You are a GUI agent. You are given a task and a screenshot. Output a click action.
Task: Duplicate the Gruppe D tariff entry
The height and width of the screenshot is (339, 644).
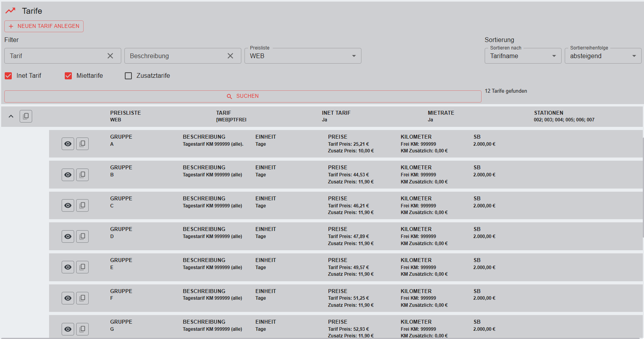[82, 236]
